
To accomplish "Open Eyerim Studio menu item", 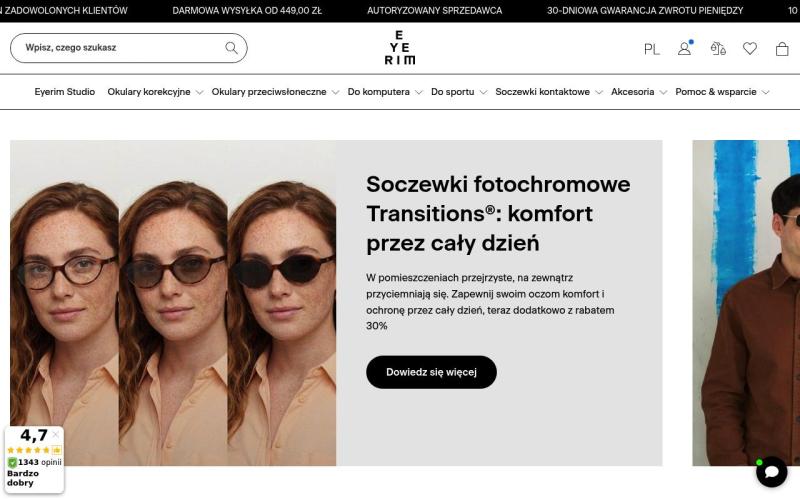I will (x=65, y=92).
